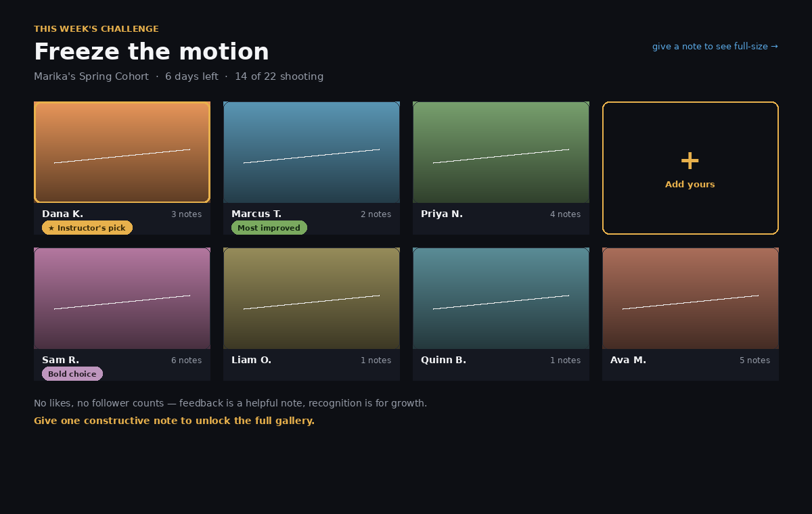
Task: Click the name Liam O.
Action: 251,360
